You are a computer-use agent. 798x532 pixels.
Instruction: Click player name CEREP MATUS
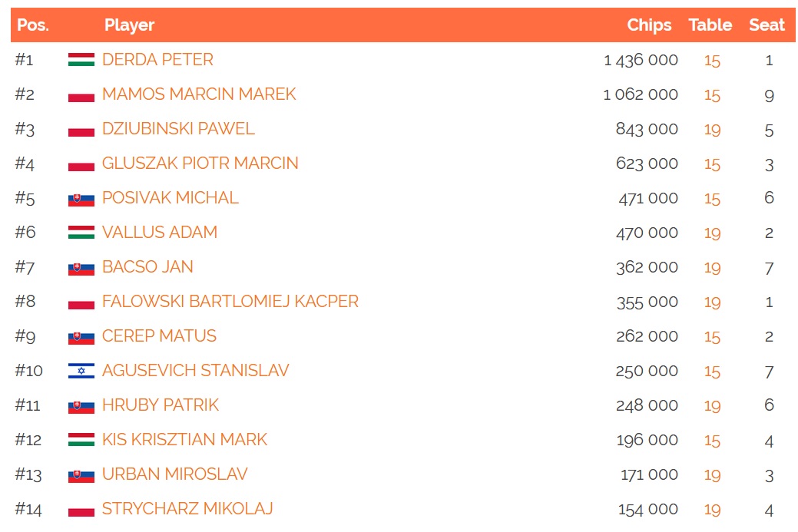click(159, 336)
